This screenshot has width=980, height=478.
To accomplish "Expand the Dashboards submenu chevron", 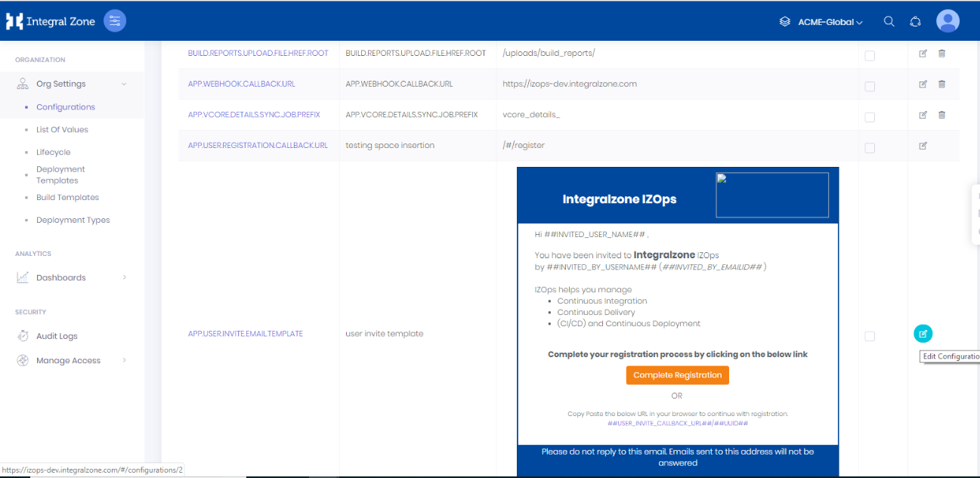I will click(124, 277).
